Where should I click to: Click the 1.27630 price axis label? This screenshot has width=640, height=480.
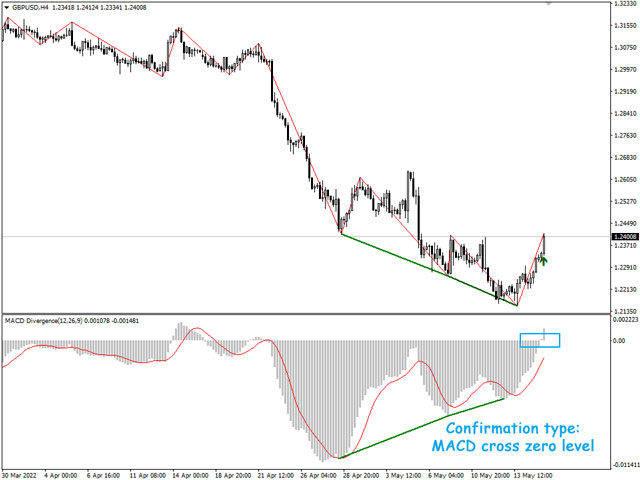625,136
